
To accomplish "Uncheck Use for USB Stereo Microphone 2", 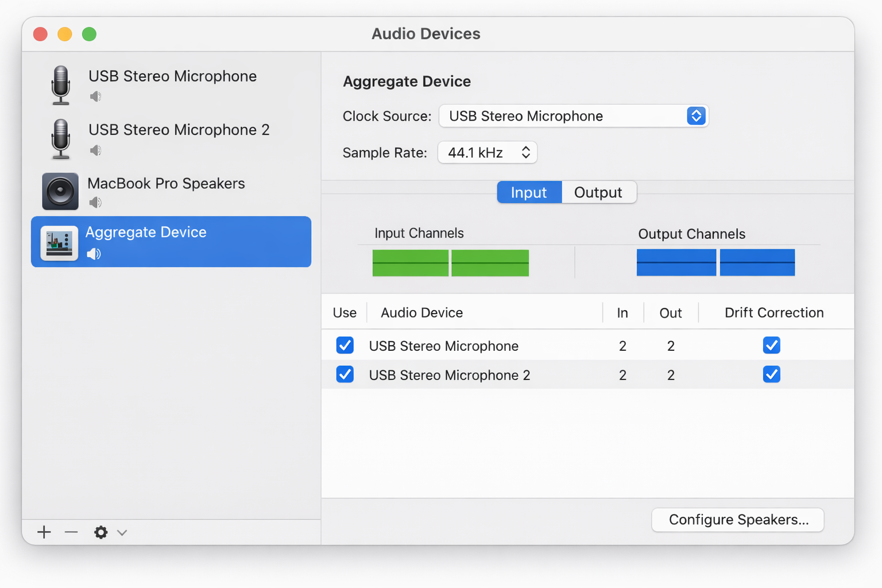I will coord(345,374).
